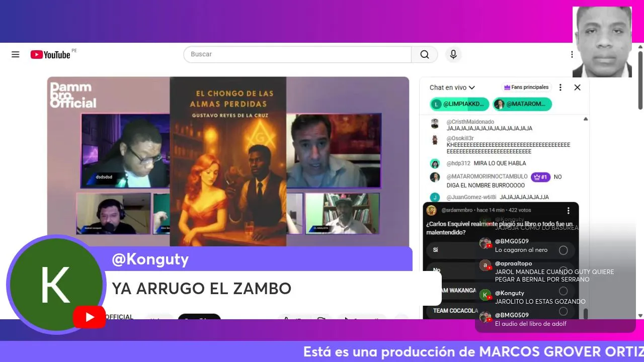Click the crown icon in Fans principales
Screen dimensions: 644x362
point(507,87)
